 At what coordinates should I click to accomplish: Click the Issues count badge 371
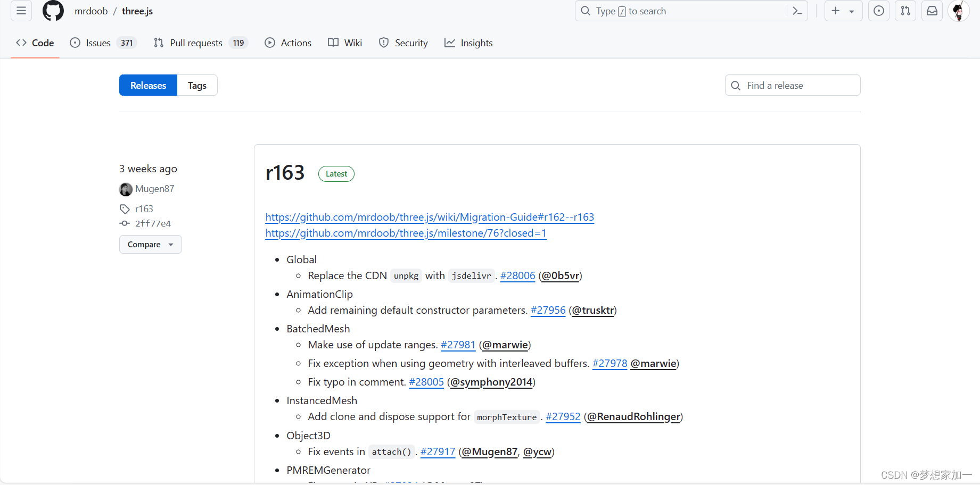(127, 43)
